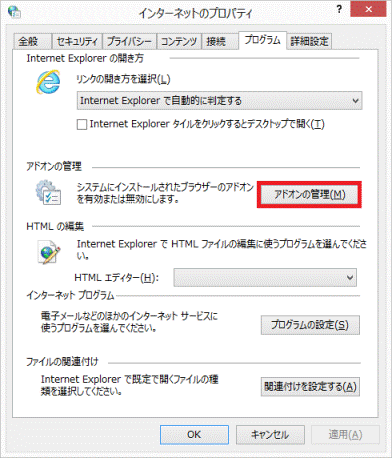Screen dimensions: 392x458
Task: Open the 詳細設定 tab
Action: pos(309,41)
